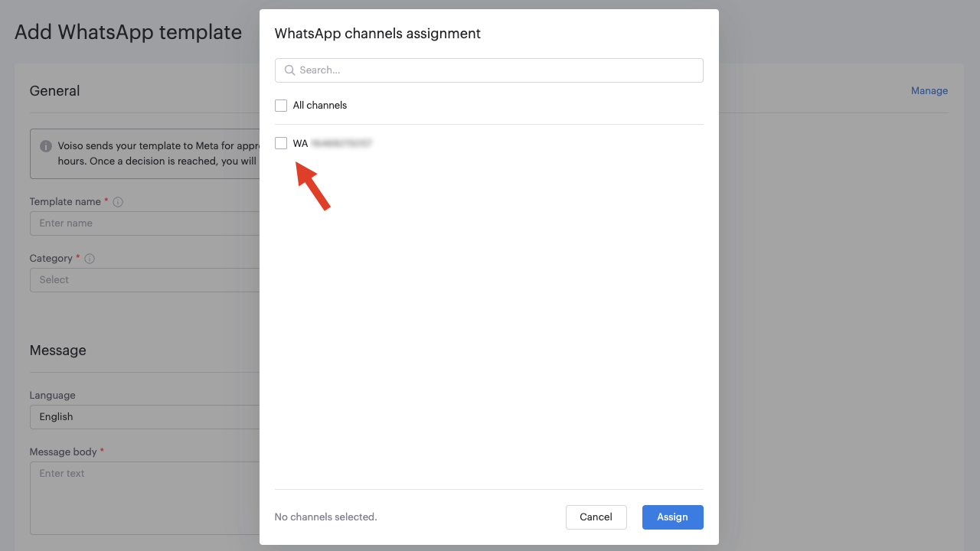Click the 'Add WhatsApp template' heading
This screenshot has width=980, height=551.
[129, 32]
